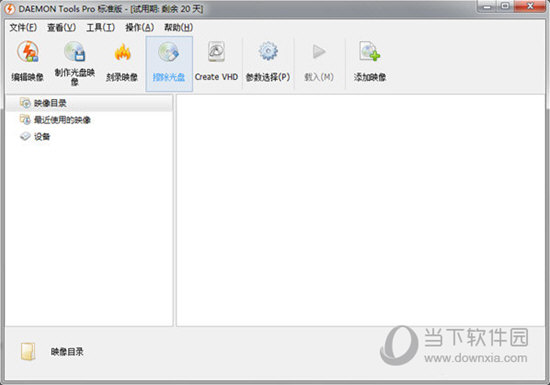Open the 工具(T) menu
Screen dimensions: 550x385
(x=100, y=27)
